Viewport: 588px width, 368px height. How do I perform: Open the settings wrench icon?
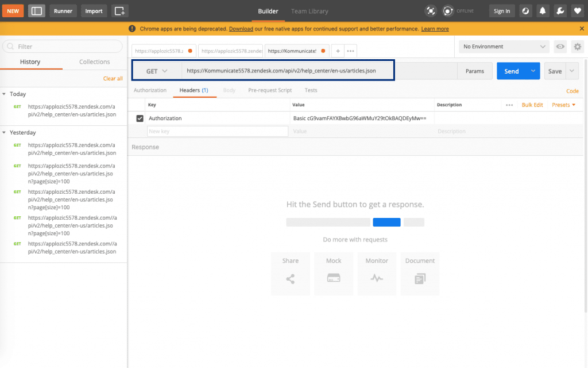[560, 11]
